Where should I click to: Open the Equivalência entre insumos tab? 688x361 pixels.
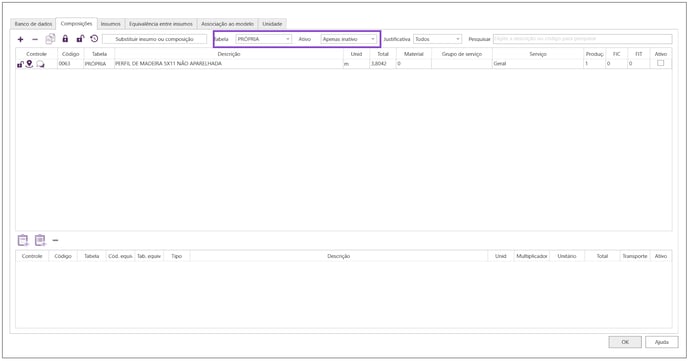pyautogui.click(x=161, y=24)
